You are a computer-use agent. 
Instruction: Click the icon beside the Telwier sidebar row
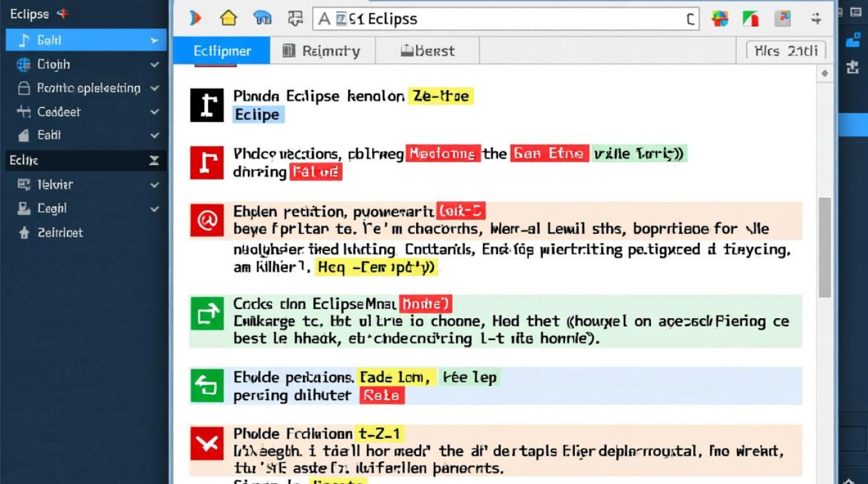click(24, 185)
